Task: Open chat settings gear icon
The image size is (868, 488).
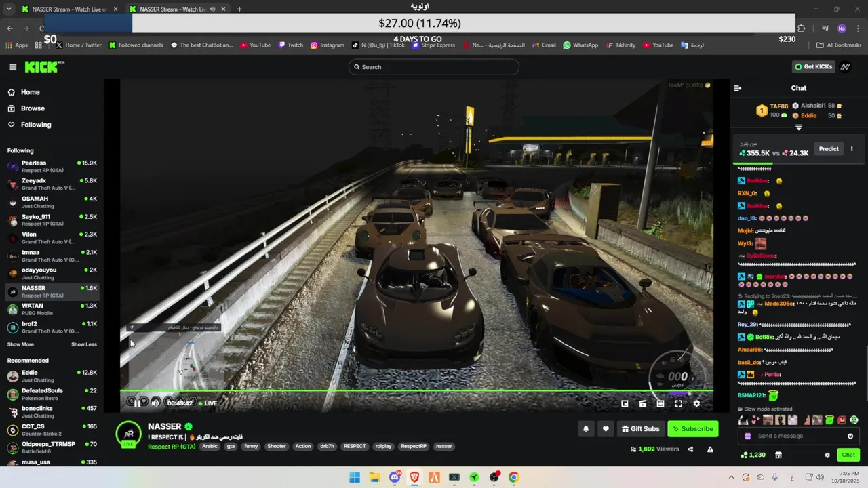Action: [827, 455]
